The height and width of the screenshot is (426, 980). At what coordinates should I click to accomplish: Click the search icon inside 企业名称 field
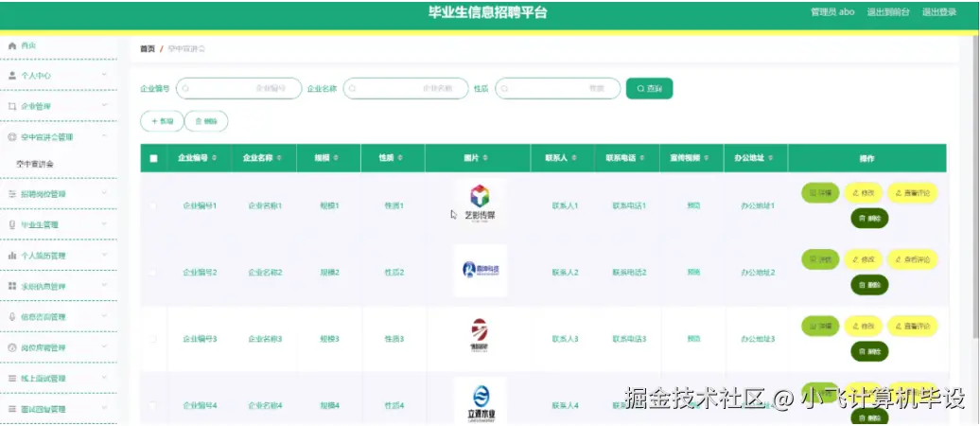coord(353,89)
